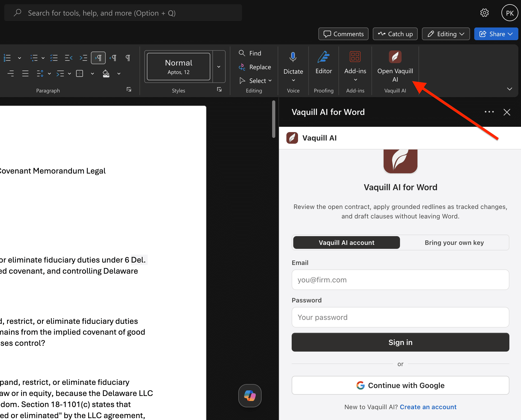
Task: Open settings gear icon
Action: pos(484,13)
